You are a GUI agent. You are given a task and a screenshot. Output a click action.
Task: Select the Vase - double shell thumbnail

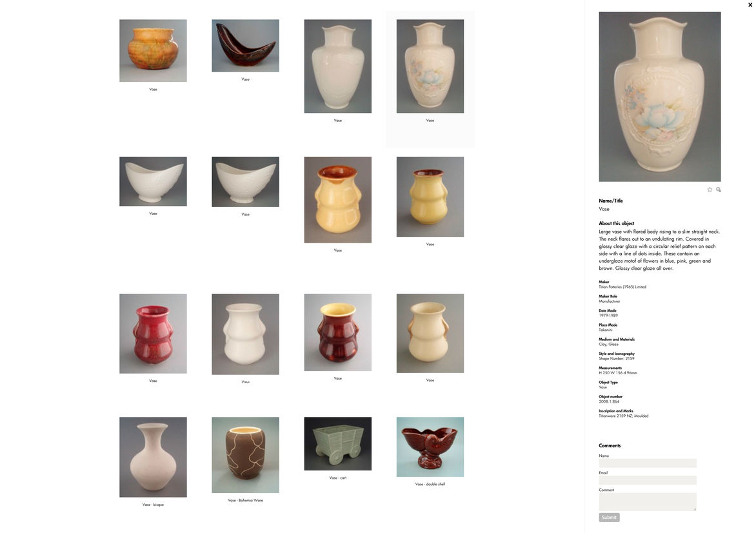430,447
